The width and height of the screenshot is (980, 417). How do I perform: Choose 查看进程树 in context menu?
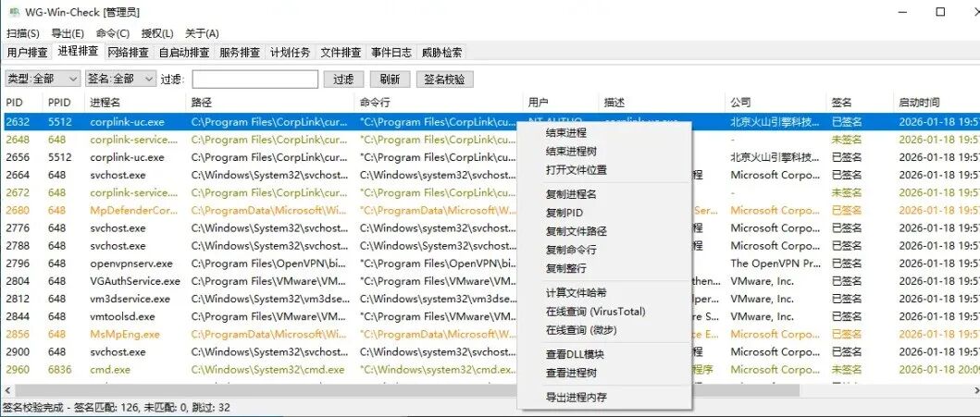coord(604,374)
